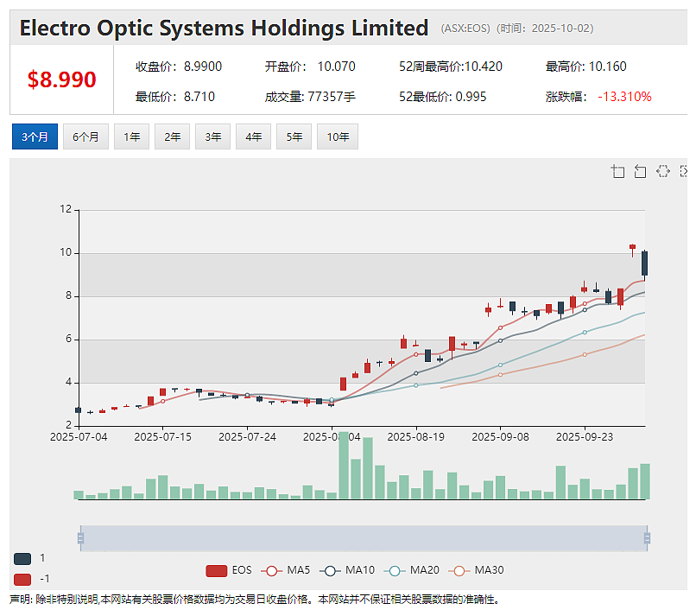The width and height of the screenshot is (696, 616).
Task: Select the 3个月 range tab
Action: coord(35,137)
